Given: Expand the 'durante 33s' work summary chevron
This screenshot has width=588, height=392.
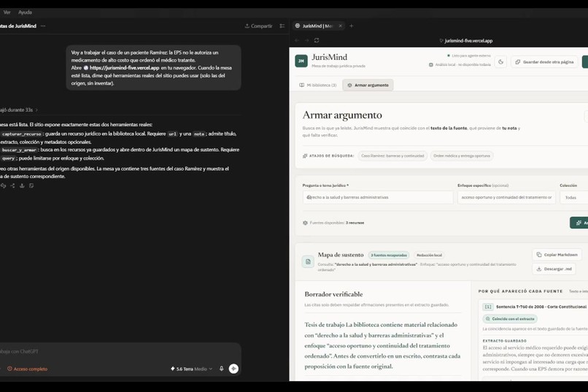Looking at the screenshot, I should (36, 110).
